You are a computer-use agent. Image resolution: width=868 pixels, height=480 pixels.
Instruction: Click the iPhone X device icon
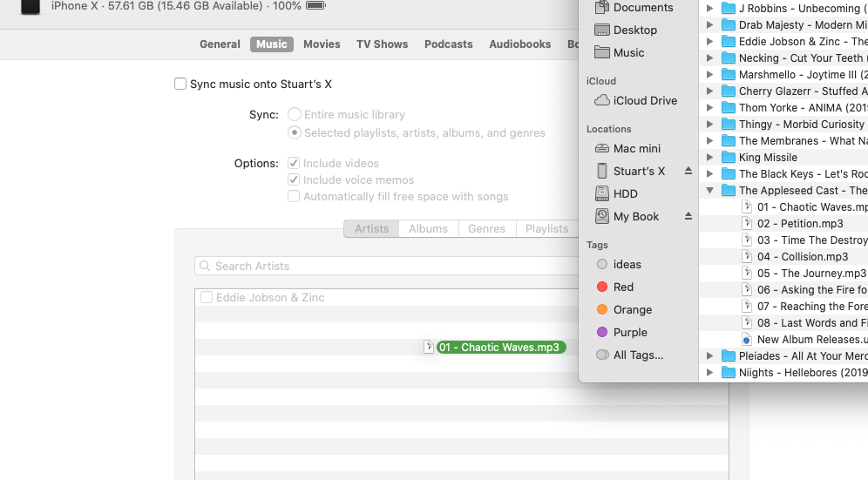[x=31, y=7]
